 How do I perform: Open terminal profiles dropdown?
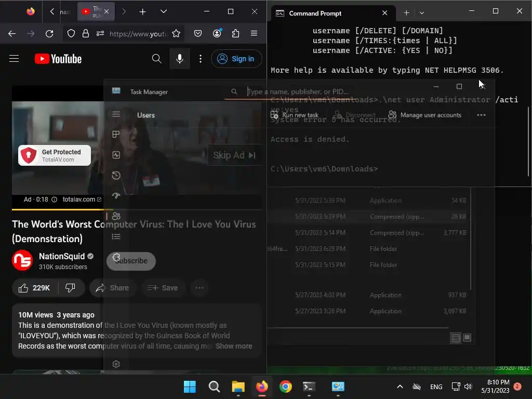coord(422,13)
